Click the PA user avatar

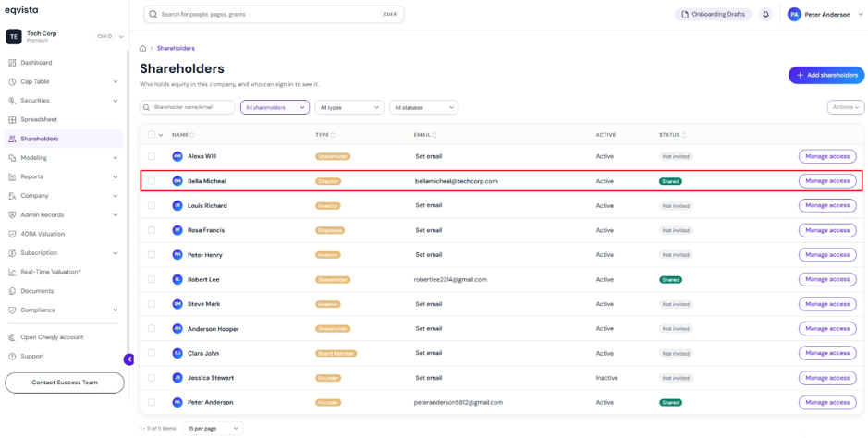794,15
